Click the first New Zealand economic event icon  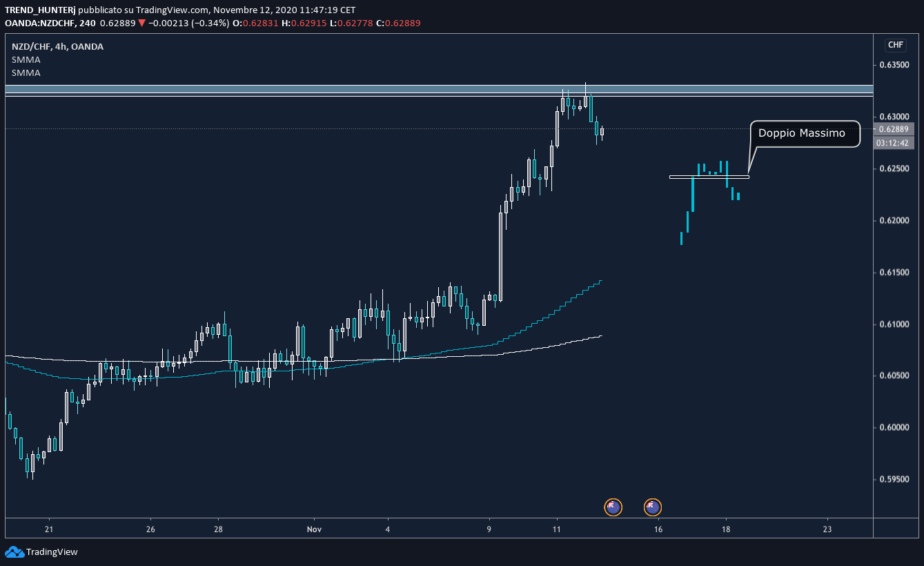[613, 507]
